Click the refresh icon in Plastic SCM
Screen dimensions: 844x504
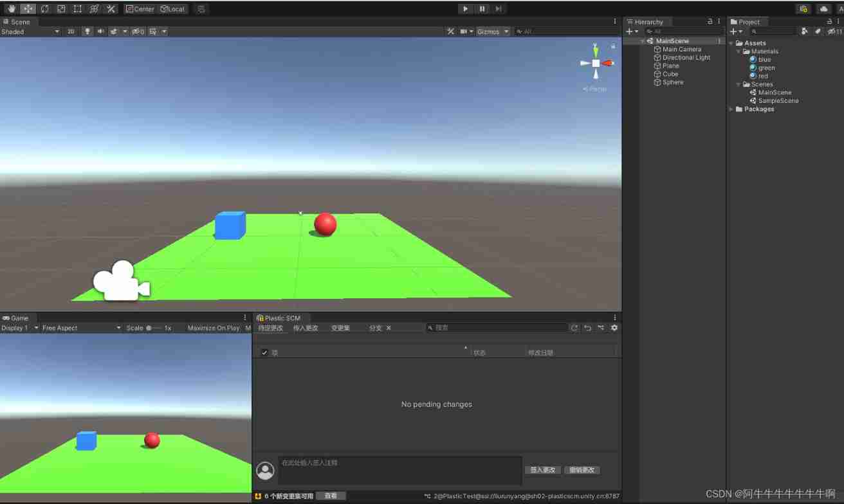coord(574,328)
